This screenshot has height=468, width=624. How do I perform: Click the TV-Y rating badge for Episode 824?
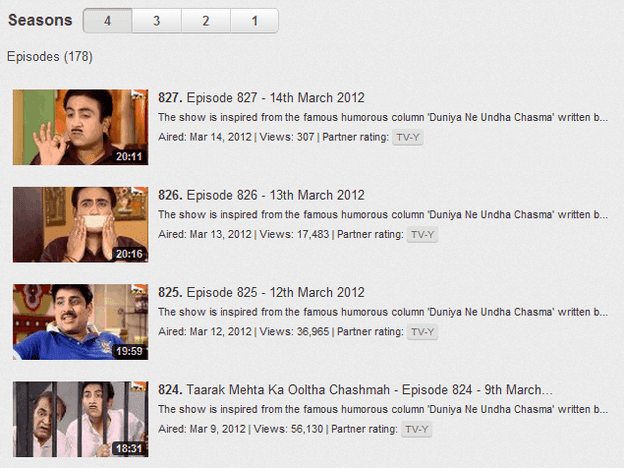click(x=417, y=429)
